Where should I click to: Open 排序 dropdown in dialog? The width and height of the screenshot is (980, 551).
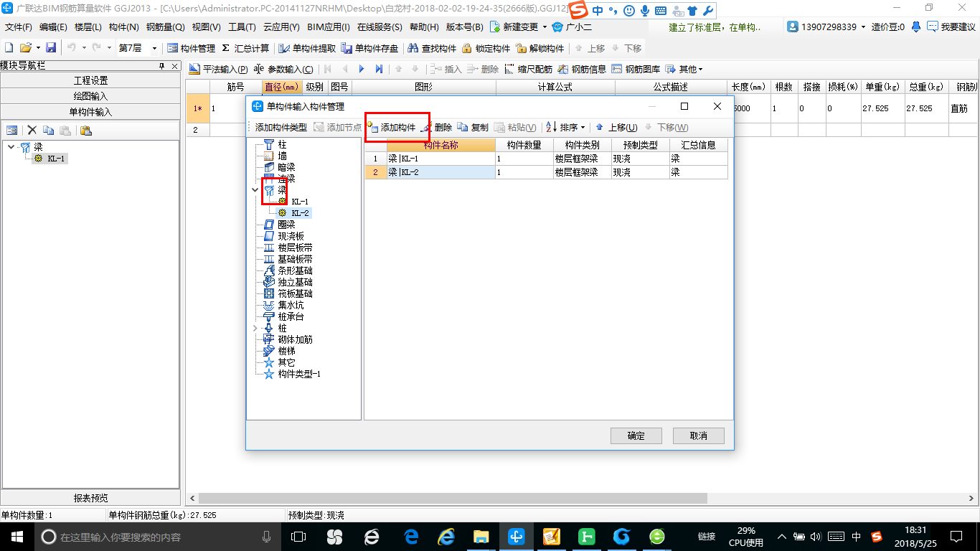(x=566, y=127)
